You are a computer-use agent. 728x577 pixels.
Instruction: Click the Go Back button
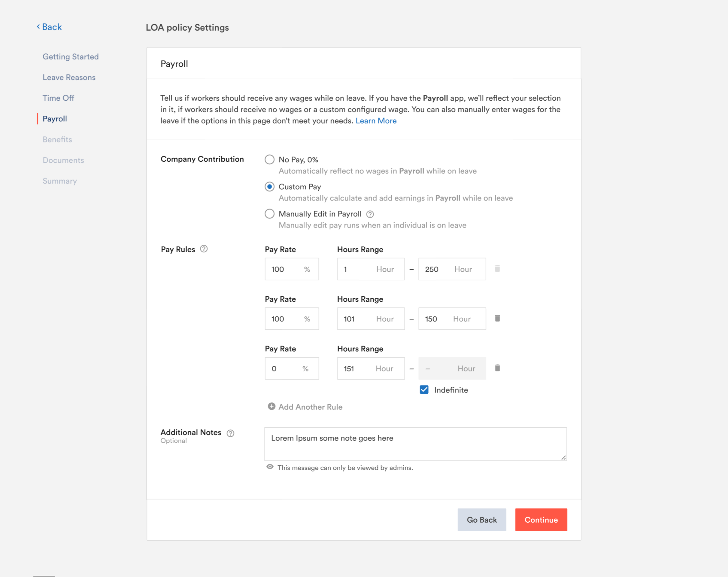[x=481, y=520]
